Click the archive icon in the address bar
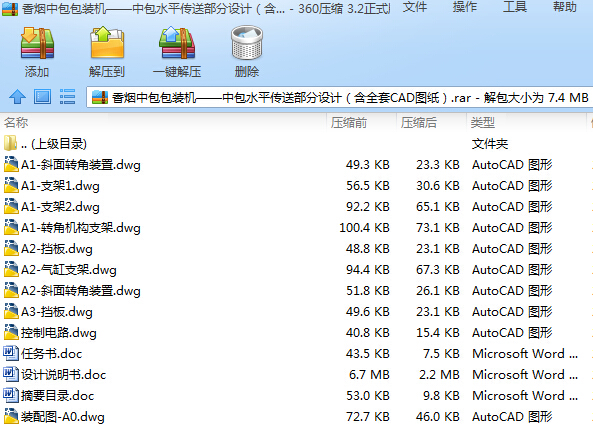593x432 pixels. (100, 98)
